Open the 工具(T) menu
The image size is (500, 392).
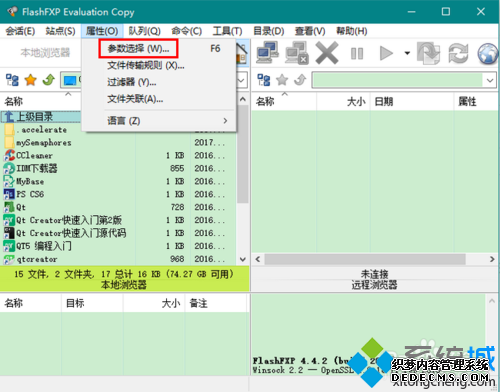(x=227, y=31)
